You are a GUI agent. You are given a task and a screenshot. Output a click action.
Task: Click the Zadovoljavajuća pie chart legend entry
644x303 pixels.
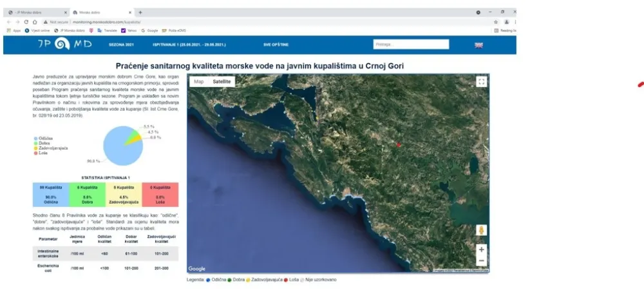tap(51, 148)
